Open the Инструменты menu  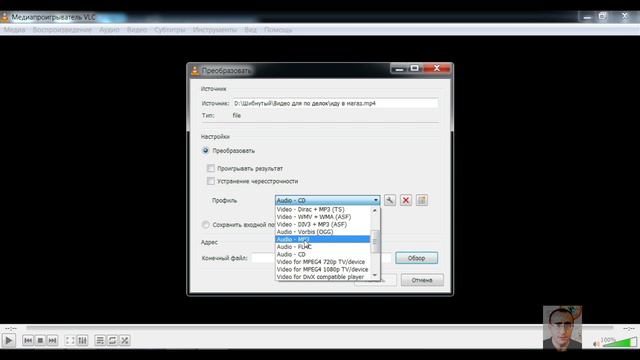215,30
